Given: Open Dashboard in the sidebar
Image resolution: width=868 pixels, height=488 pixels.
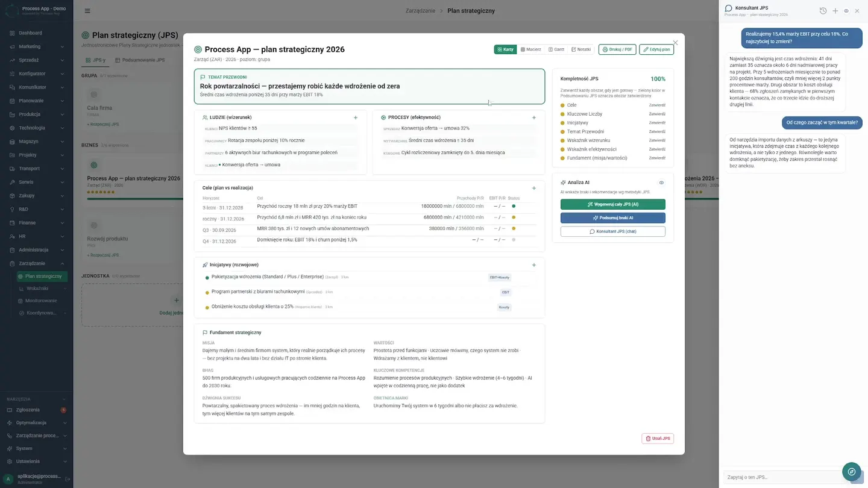Looking at the screenshot, I should [x=36, y=33].
